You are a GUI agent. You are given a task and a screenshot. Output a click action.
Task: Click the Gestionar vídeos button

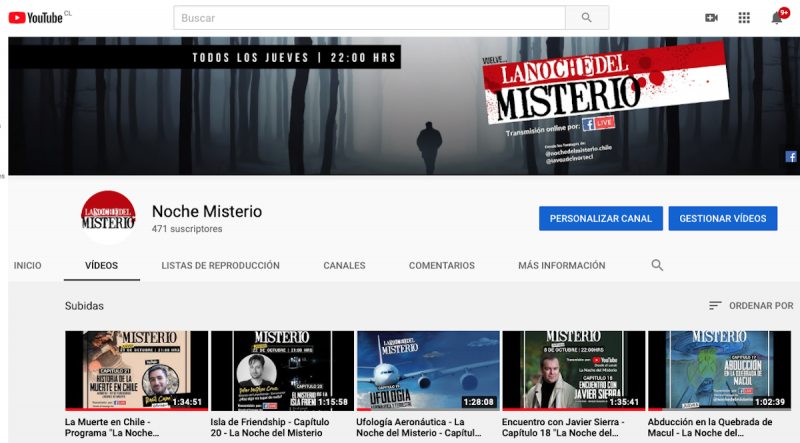[723, 218]
